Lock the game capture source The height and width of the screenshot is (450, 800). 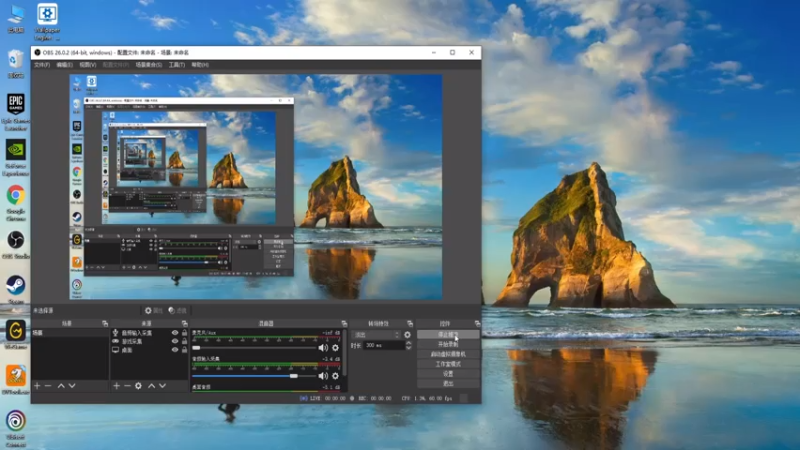(x=184, y=341)
